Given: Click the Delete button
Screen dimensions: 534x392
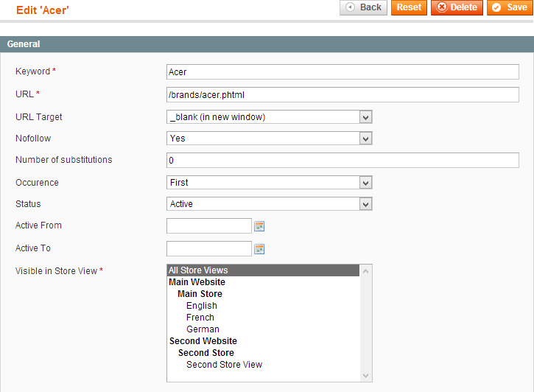Looking at the screenshot, I should point(457,7).
